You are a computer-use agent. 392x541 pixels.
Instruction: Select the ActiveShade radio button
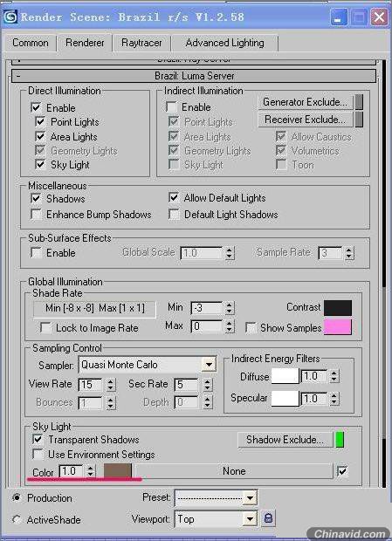point(17,519)
